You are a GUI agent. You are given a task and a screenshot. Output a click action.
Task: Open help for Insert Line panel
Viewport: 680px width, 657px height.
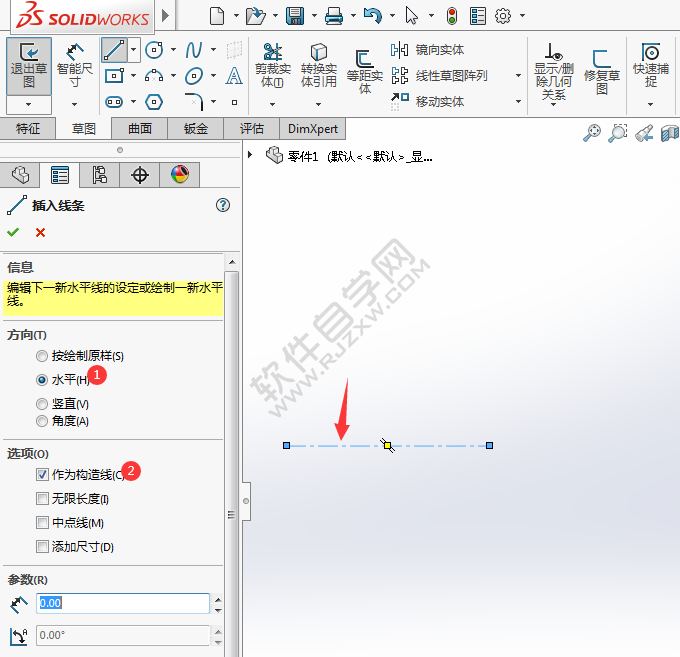click(x=223, y=205)
